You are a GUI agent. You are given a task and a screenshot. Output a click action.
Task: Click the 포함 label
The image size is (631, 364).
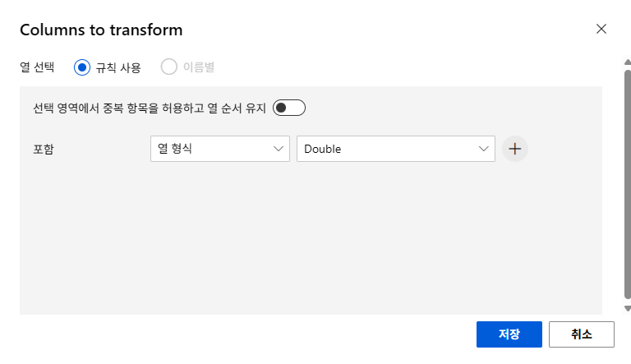[x=44, y=150]
